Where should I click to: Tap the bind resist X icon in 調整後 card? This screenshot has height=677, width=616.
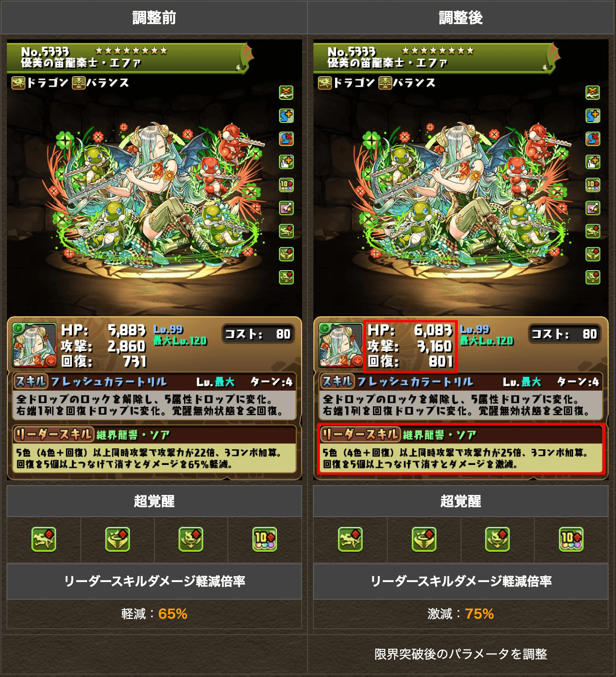[593, 92]
